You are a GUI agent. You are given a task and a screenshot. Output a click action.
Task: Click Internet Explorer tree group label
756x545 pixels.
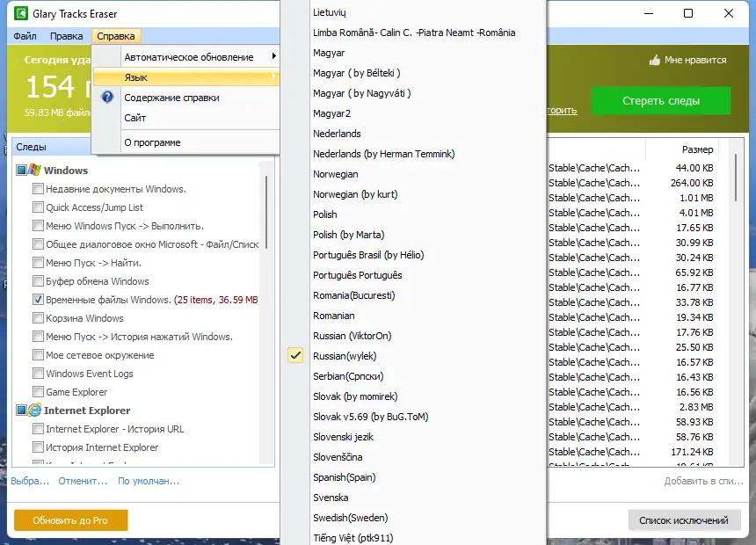pos(87,411)
